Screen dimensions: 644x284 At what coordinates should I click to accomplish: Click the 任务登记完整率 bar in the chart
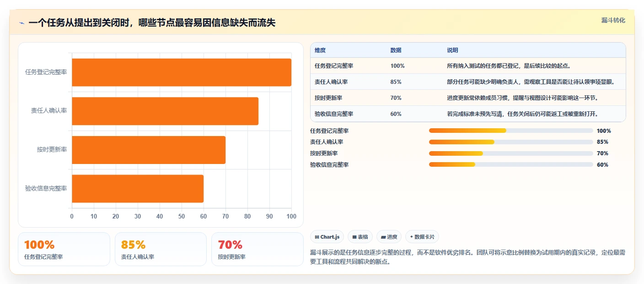(x=182, y=72)
